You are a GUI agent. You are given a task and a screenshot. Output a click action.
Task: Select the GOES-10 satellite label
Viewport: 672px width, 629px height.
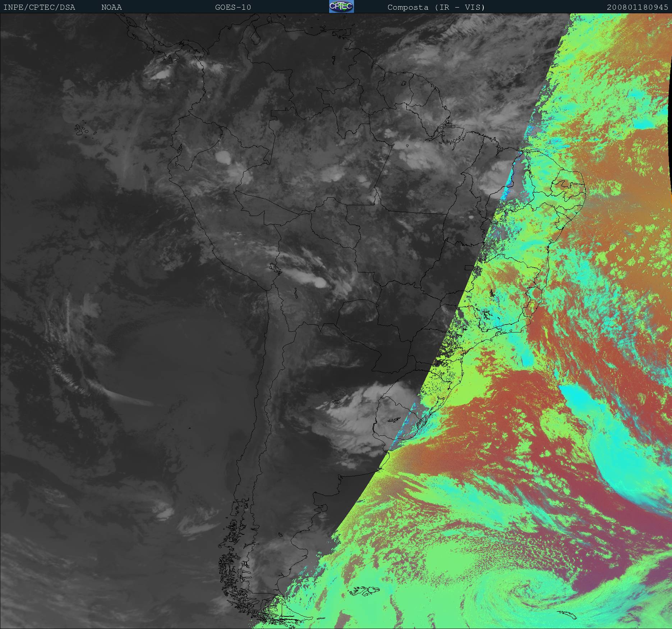coord(233,8)
